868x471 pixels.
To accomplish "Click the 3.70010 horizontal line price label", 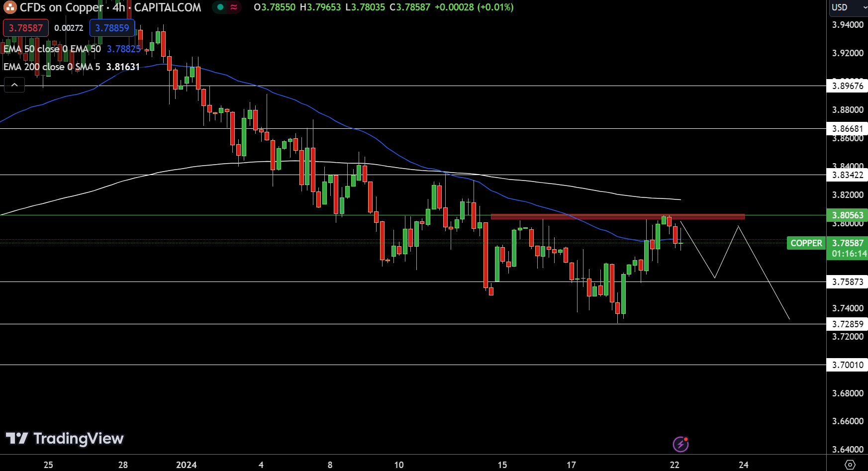I will tap(848, 365).
